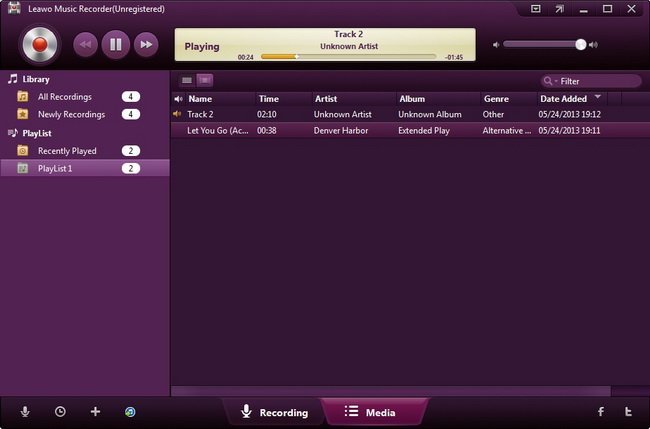Click the Alternative genre cell
Screen dimensions: 650x429
point(507,131)
